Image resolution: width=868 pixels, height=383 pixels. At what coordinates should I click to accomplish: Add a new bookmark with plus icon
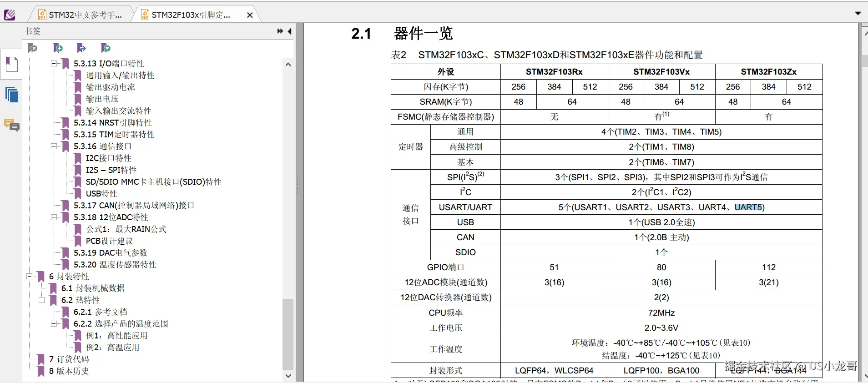point(58,48)
